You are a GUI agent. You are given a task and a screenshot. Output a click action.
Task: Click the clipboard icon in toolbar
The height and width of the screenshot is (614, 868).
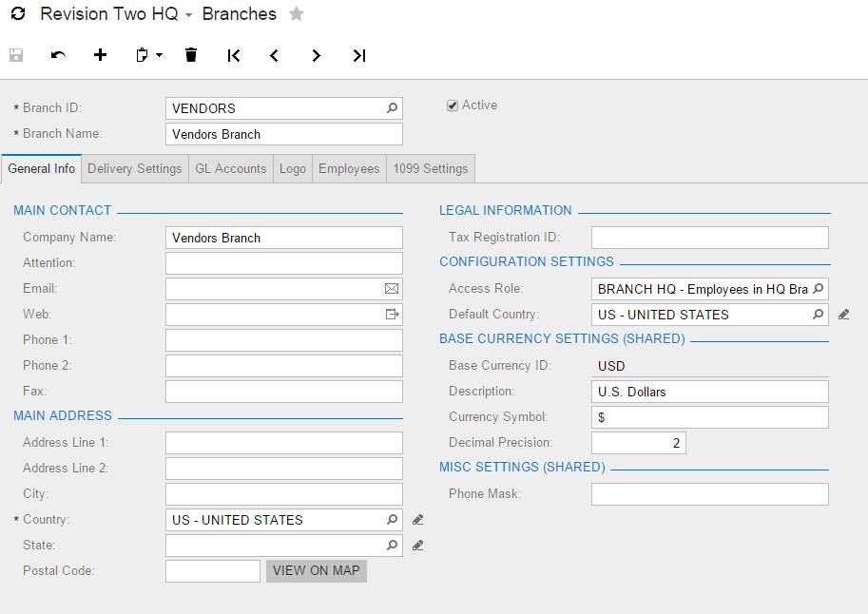tap(142, 55)
